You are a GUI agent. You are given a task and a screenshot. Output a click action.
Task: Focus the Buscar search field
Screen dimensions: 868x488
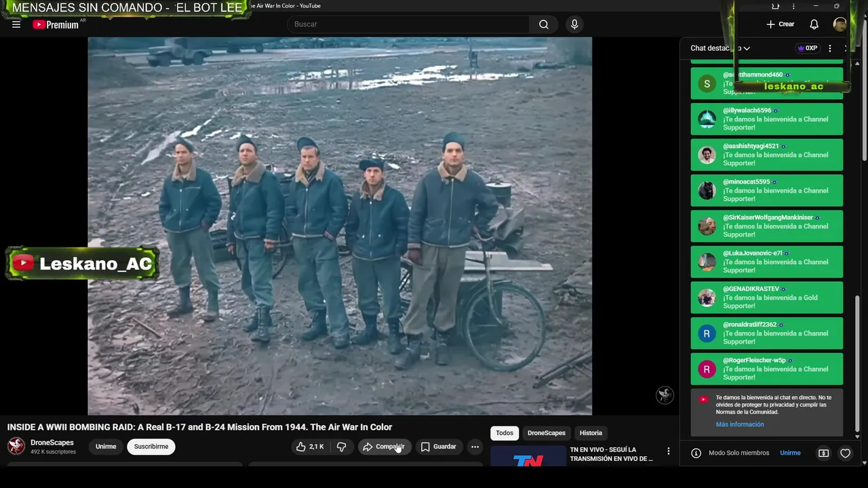pyautogui.click(x=409, y=24)
